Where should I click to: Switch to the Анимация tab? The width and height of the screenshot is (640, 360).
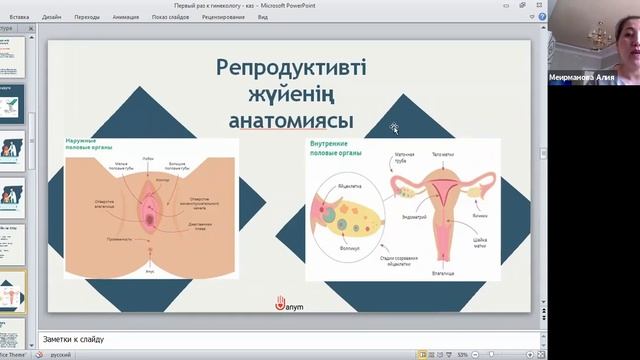[126, 17]
